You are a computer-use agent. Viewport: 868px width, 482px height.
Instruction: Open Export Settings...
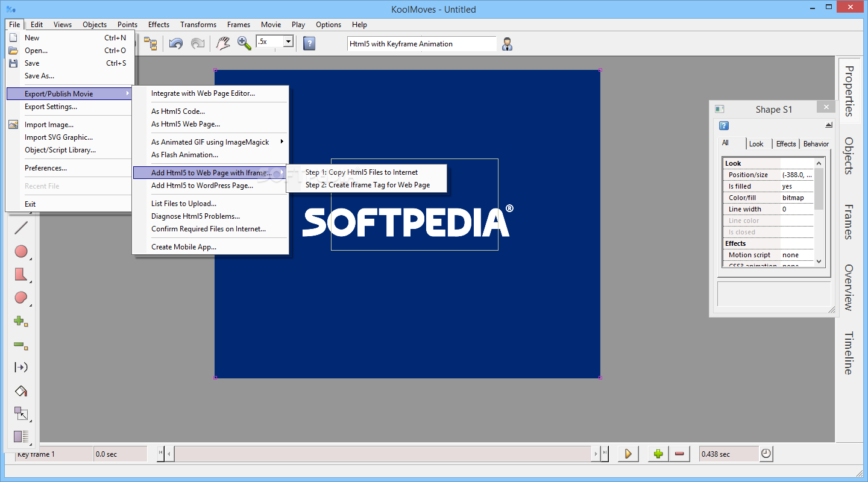click(69, 107)
